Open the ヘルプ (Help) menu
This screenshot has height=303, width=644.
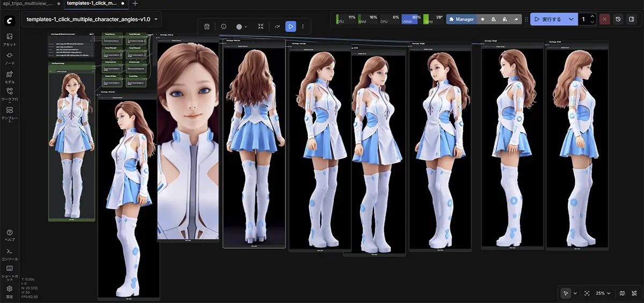pos(9,235)
